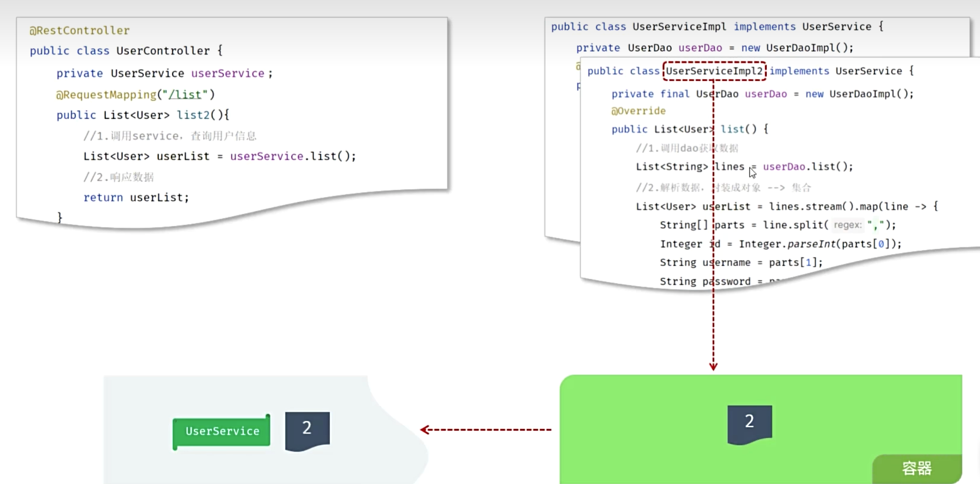Select the dashed red box around UserServiceImpl2

[x=714, y=71]
